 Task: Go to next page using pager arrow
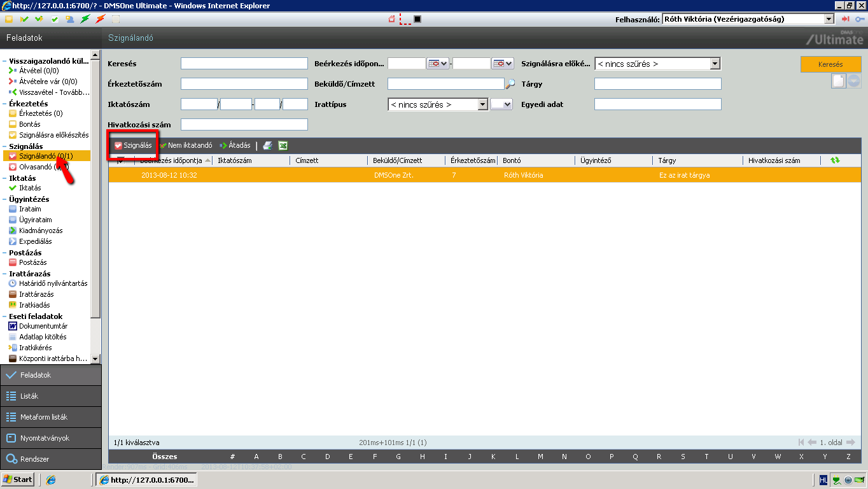[x=850, y=443]
